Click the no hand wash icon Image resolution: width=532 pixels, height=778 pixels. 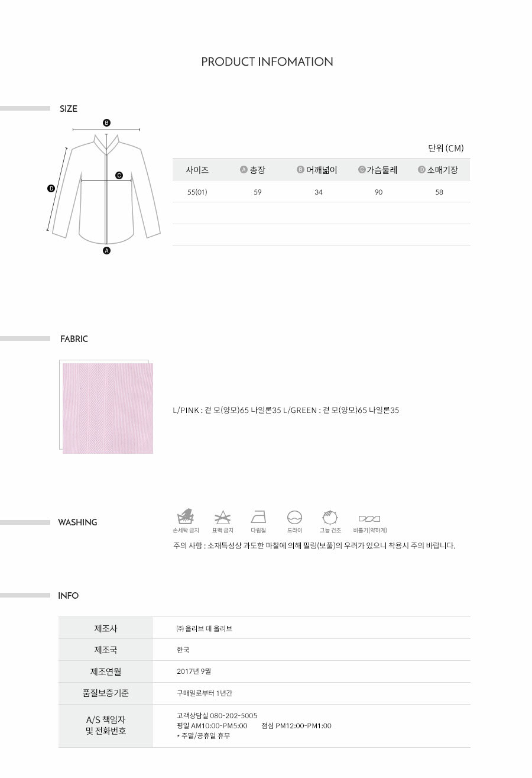tap(185, 516)
